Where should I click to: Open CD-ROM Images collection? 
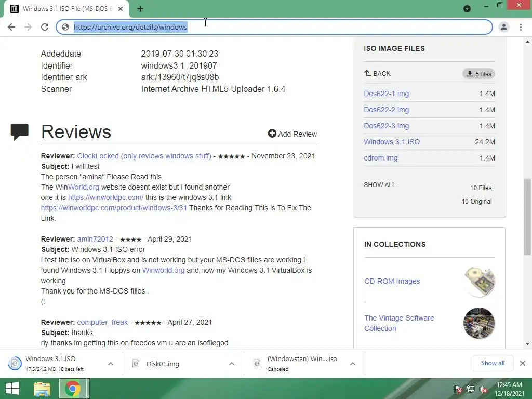[x=392, y=281]
